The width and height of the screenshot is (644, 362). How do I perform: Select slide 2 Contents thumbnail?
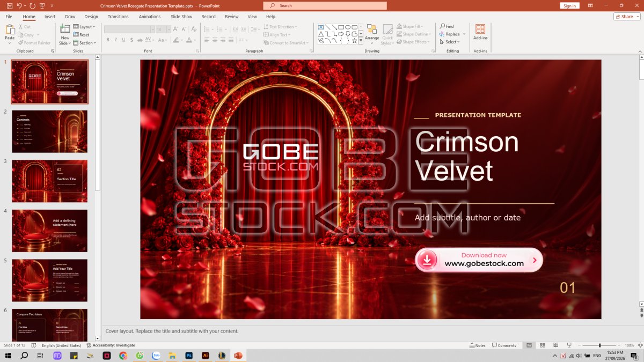(x=49, y=131)
